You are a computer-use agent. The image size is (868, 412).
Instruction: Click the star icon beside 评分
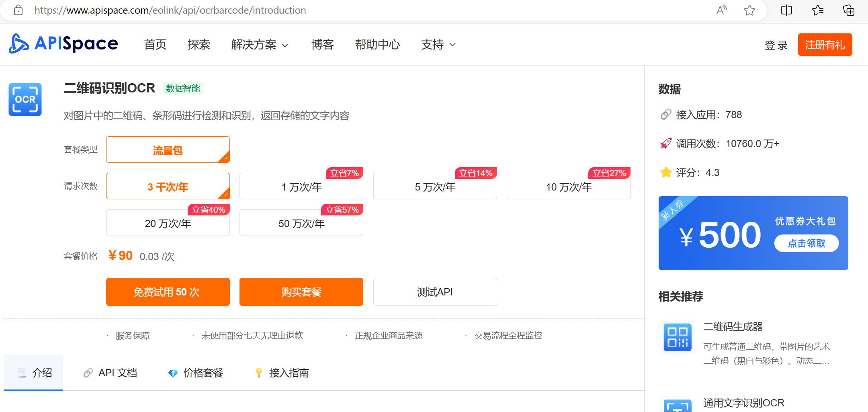click(665, 172)
